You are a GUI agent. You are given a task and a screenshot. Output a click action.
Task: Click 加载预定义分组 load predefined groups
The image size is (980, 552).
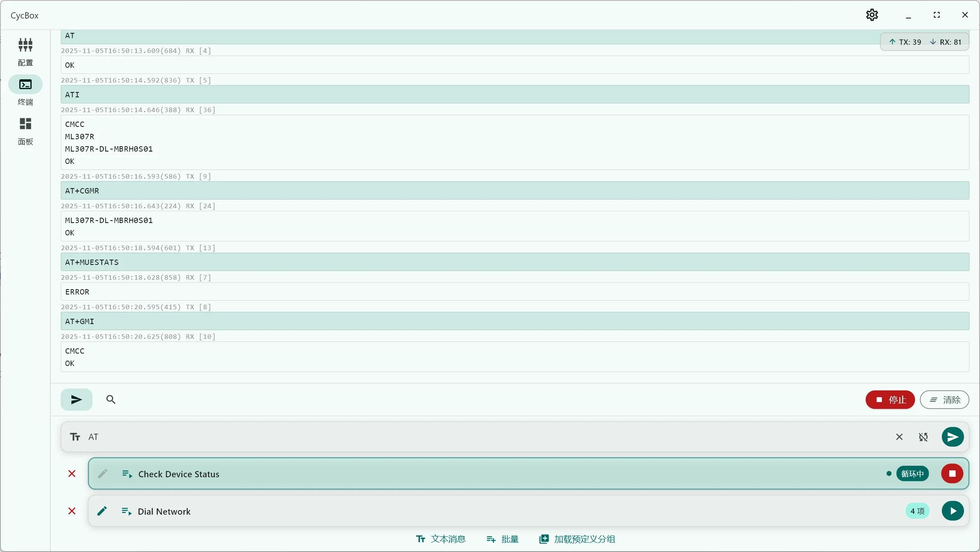coord(577,539)
